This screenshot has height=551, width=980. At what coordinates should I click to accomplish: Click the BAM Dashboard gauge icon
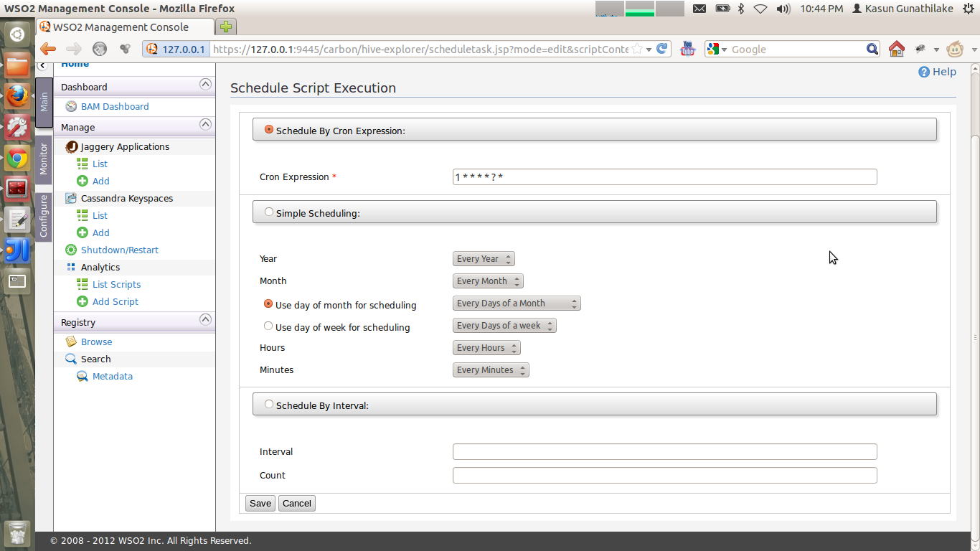click(71, 106)
